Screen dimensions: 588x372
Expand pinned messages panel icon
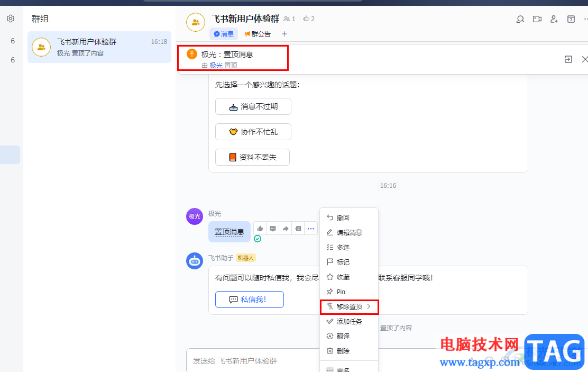coord(568,59)
